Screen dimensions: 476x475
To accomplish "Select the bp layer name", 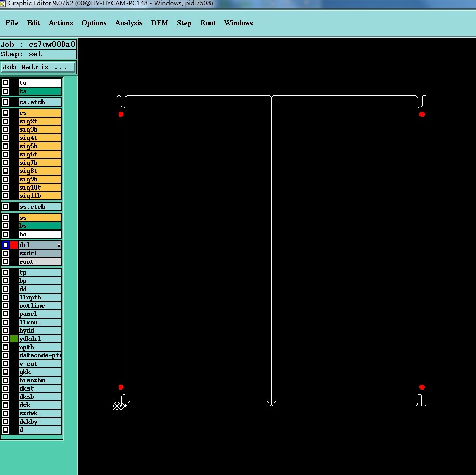I will click(40, 281).
